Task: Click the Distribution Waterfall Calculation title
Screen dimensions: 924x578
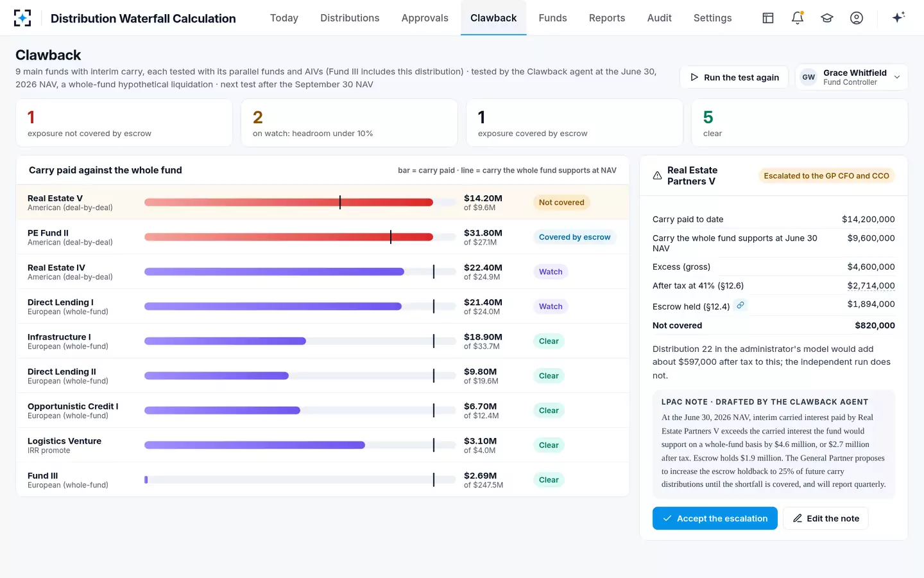Action: tap(143, 19)
